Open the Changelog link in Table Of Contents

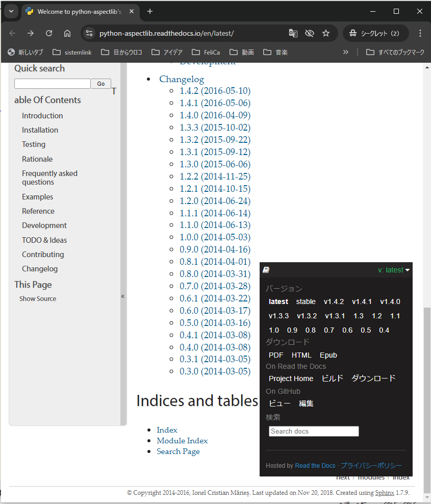point(40,268)
